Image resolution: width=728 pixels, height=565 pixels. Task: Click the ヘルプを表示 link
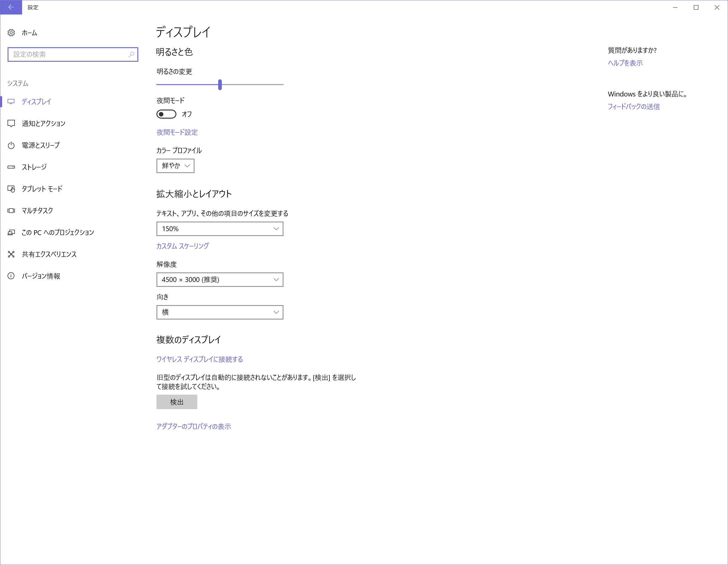coord(625,63)
